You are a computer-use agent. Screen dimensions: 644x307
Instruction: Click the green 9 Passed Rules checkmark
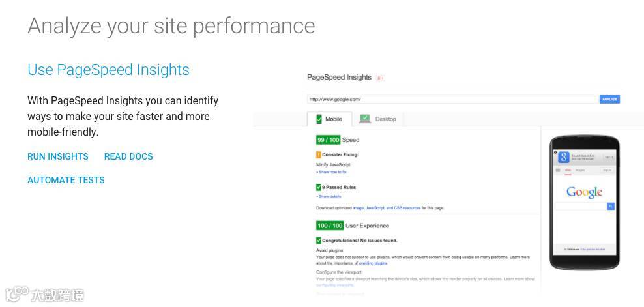[319, 188]
